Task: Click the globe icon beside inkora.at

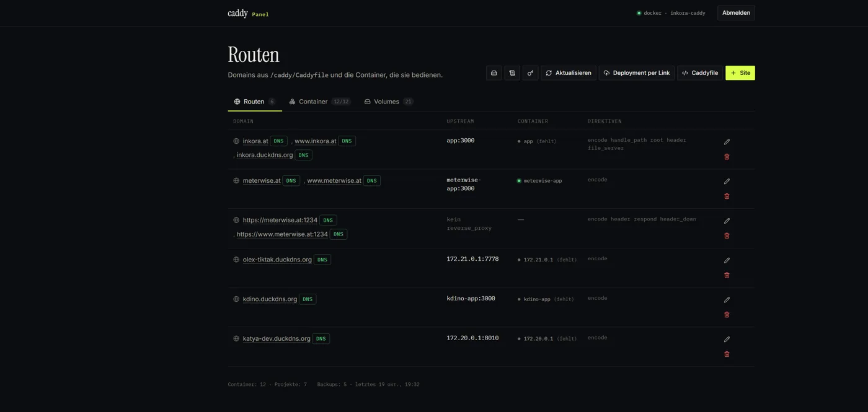Action: pyautogui.click(x=236, y=141)
